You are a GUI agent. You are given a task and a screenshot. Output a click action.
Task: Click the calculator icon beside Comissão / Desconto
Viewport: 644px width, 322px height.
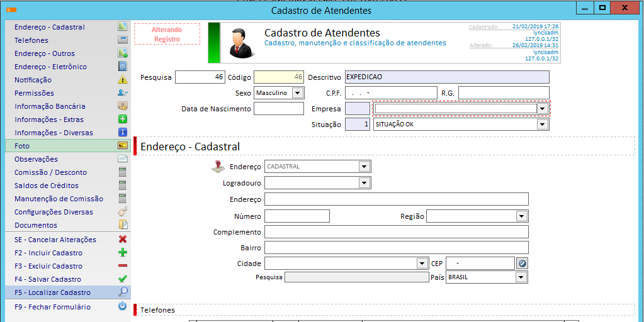123,172
